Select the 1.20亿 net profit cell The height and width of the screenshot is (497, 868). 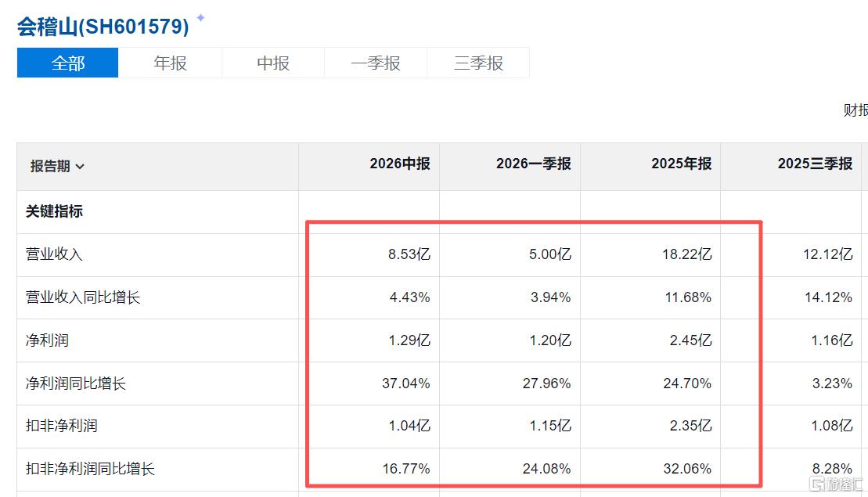[x=550, y=340]
